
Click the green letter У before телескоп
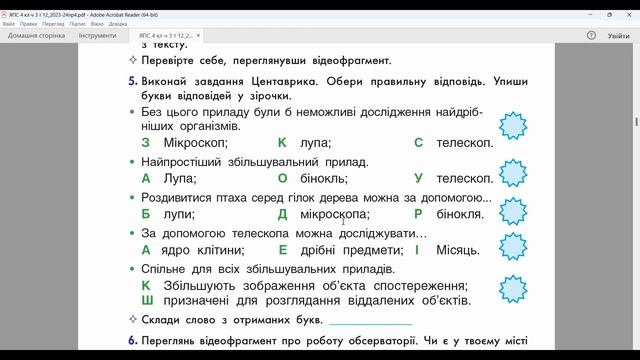click(418, 178)
